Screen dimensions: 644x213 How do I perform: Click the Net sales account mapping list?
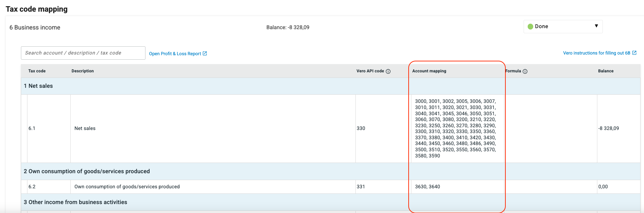click(455, 128)
